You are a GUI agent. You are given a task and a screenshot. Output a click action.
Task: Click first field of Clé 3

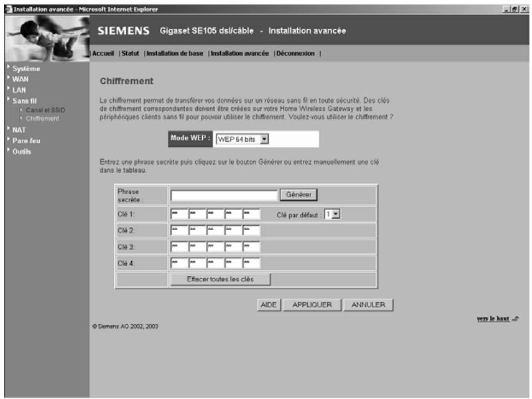(x=179, y=247)
